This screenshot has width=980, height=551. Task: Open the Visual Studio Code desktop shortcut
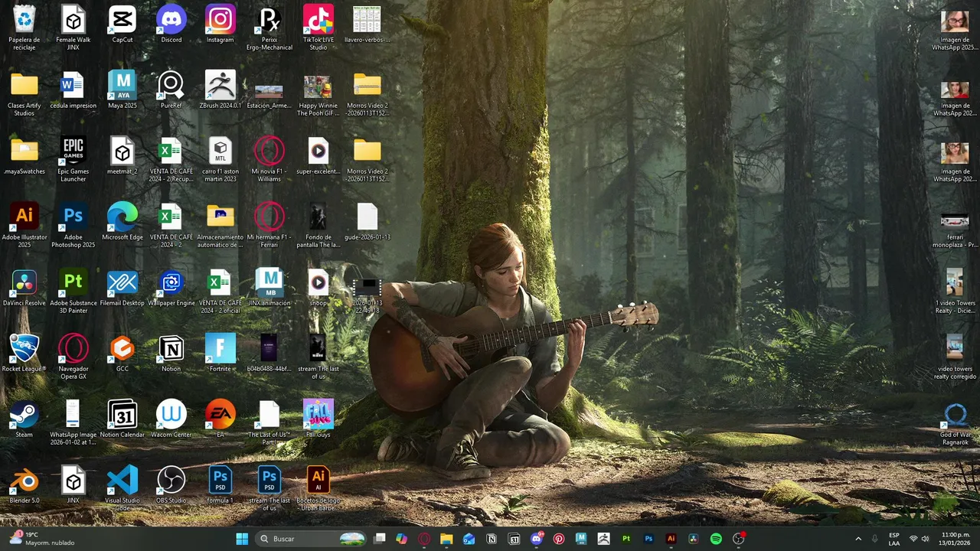pyautogui.click(x=122, y=488)
